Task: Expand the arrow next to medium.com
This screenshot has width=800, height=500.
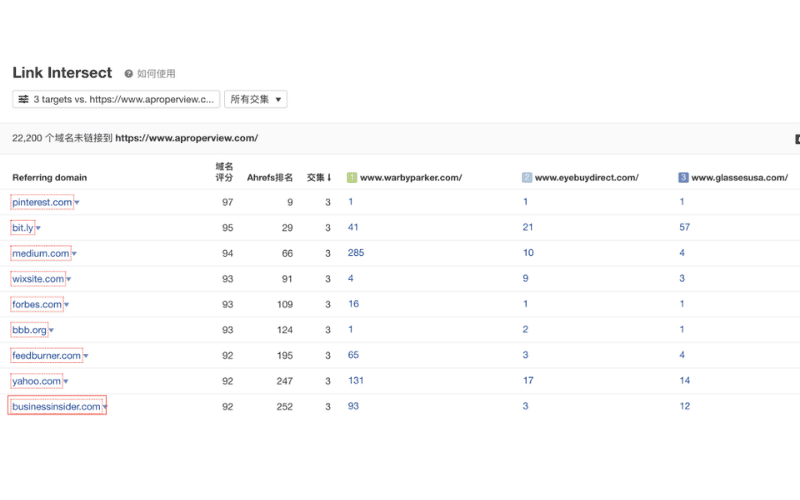Action: point(74,254)
